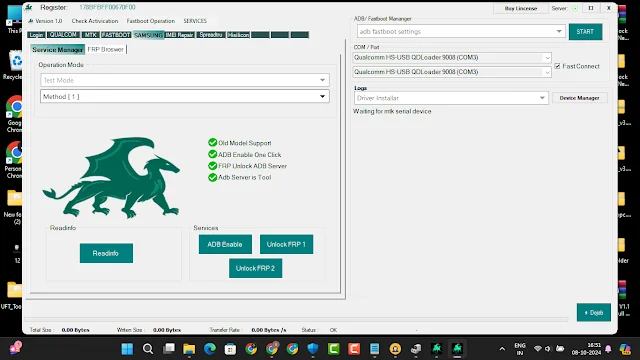Open Device Manager button
The width and height of the screenshot is (640, 360).
580,98
